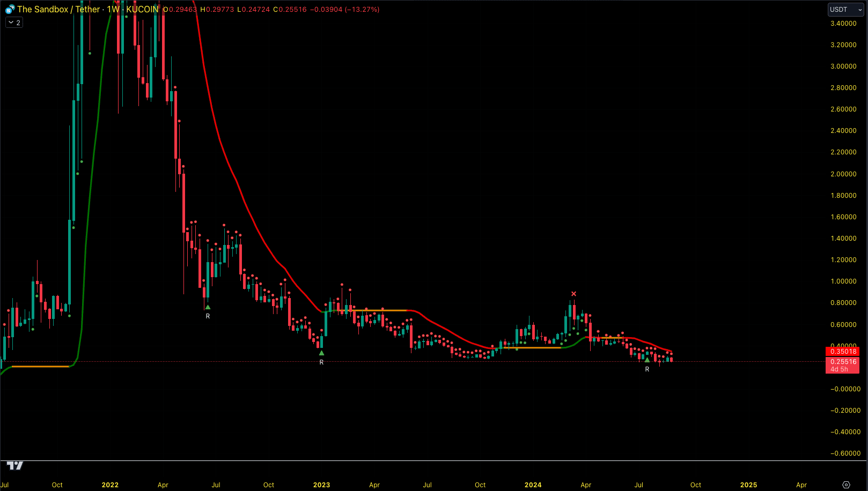Screen dimensions: 868x491
Task: Click the 2025 label on time axis
Action: [x=748, y=485]
